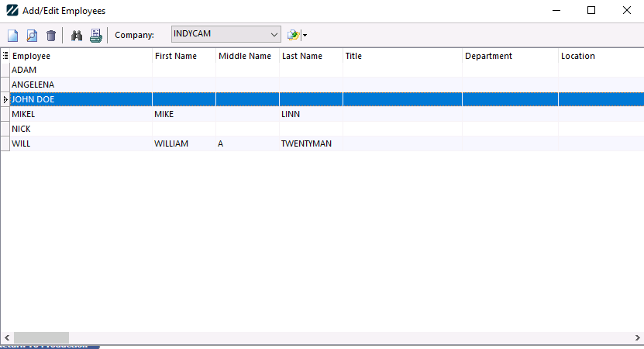Click the binoculars Find icon
This screenshot has height=349, width=644.
(77, 35)
